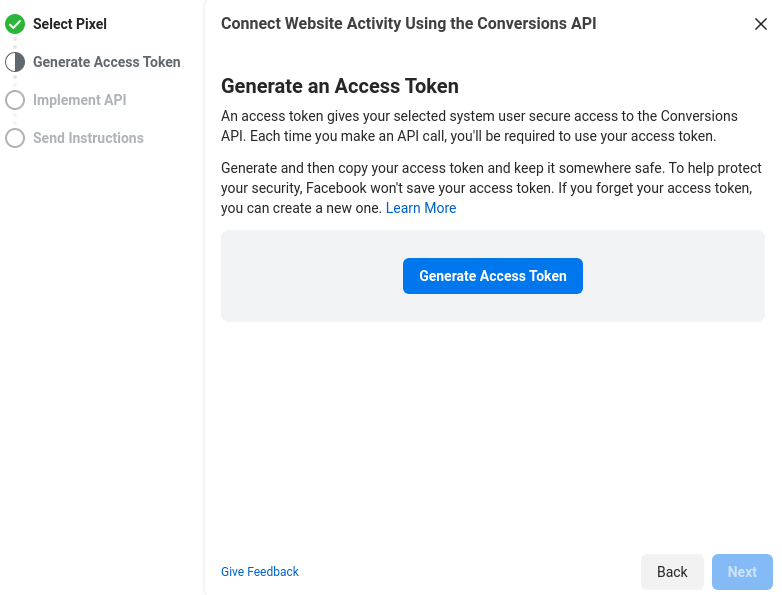Open the Learn More link
Screen dimensions: 782x595
coord(421,208)
